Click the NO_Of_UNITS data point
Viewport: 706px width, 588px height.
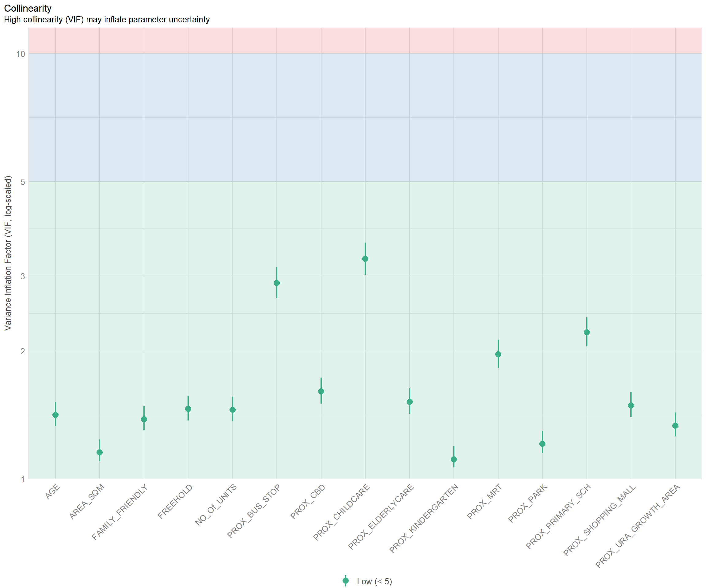click(x=232, y=410)
